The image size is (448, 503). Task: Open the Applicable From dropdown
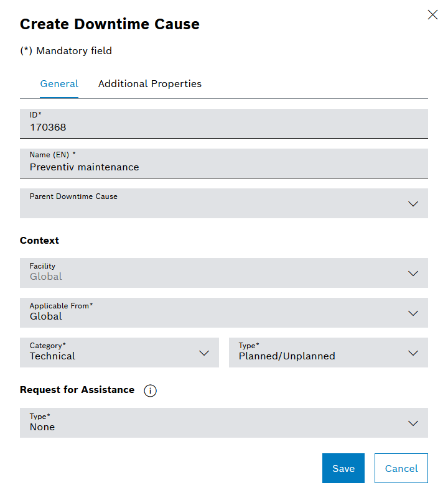pos(212,313)
